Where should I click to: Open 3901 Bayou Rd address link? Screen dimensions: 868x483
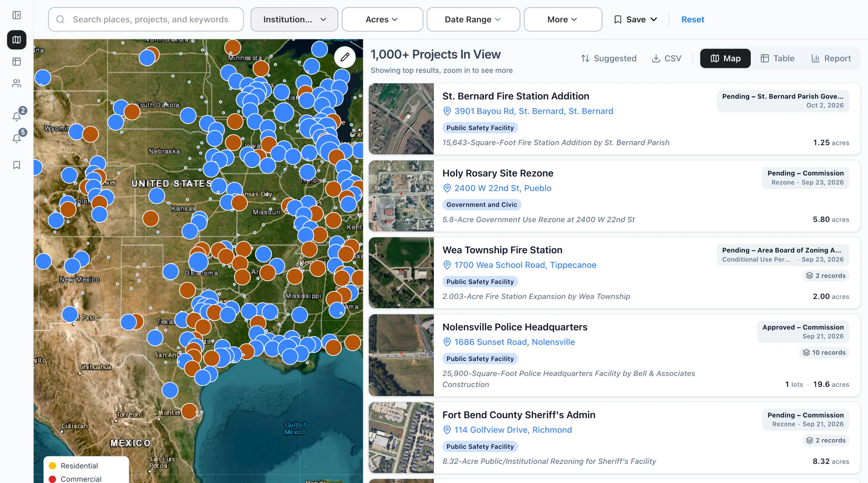click(533, 111)
